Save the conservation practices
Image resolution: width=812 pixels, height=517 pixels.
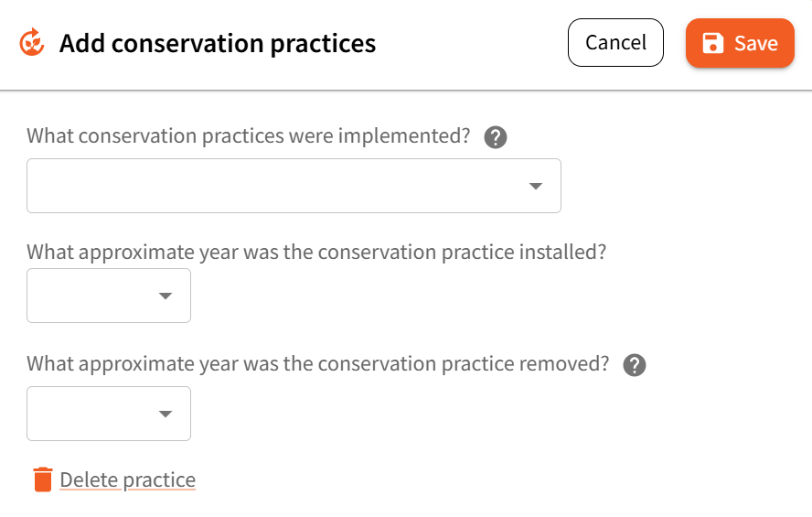[740, 43]
